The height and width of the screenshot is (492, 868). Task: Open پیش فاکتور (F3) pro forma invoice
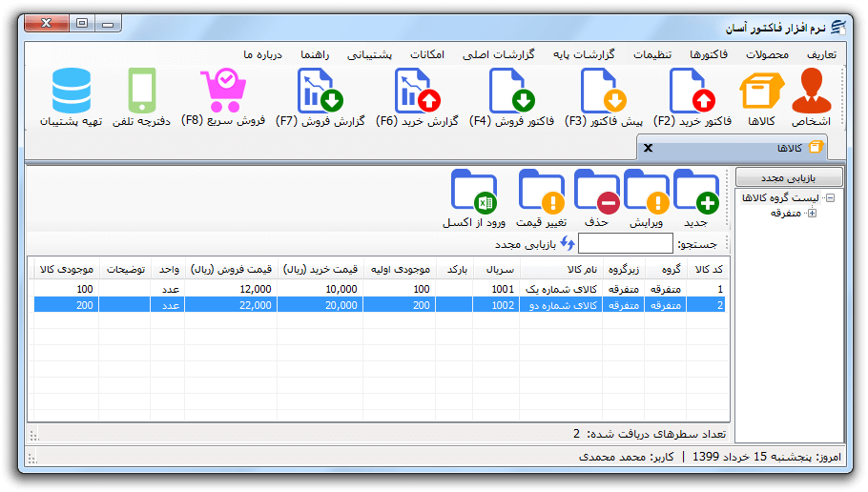[604, 97]
